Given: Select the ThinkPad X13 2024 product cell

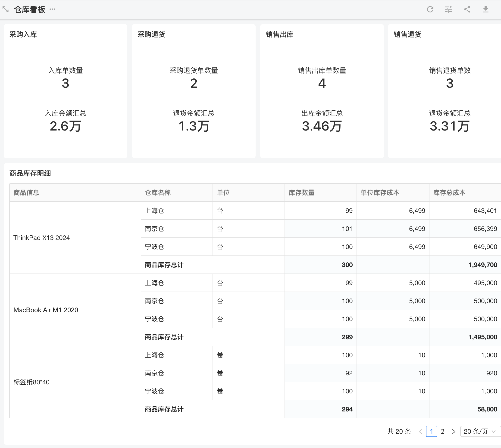Looking at the screenshot, I should click(x=75, y=238).
